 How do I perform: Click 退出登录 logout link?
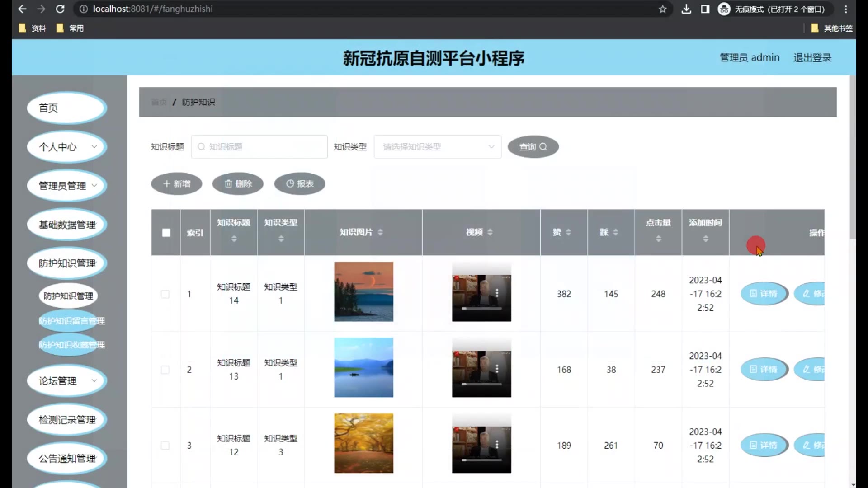(812, 58)
